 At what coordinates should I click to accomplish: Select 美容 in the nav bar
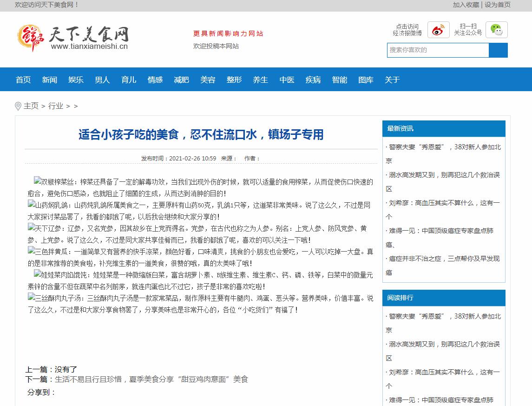(x=208, y=80)
